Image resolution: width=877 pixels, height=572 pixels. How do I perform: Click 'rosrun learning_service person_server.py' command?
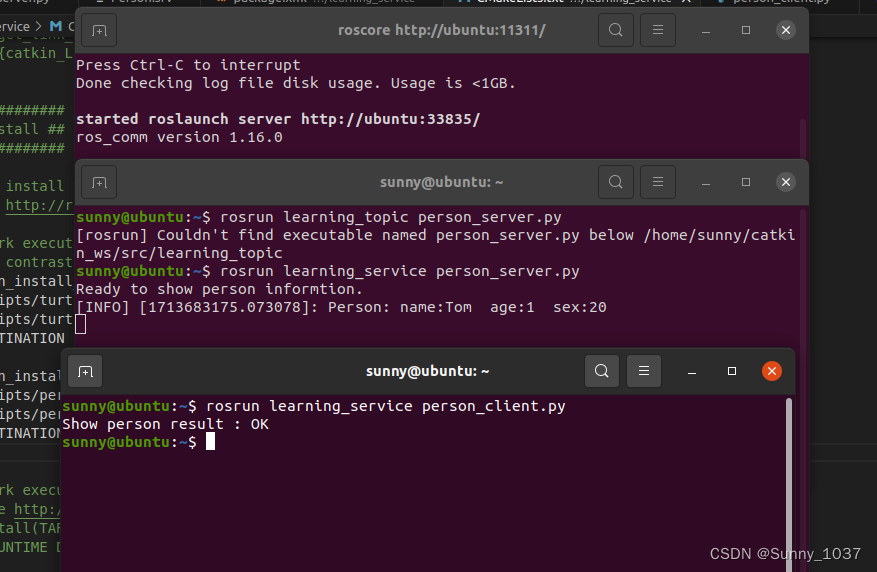[x=399, y=271]
